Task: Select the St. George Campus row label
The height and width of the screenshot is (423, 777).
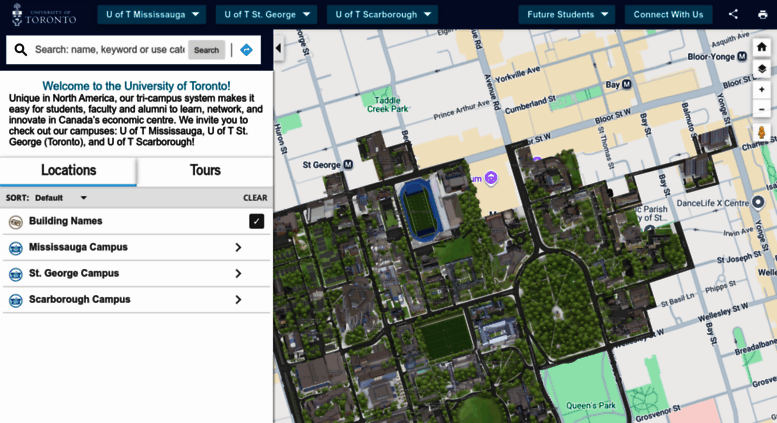Action: pyautogui.click(x=74, y=273)
